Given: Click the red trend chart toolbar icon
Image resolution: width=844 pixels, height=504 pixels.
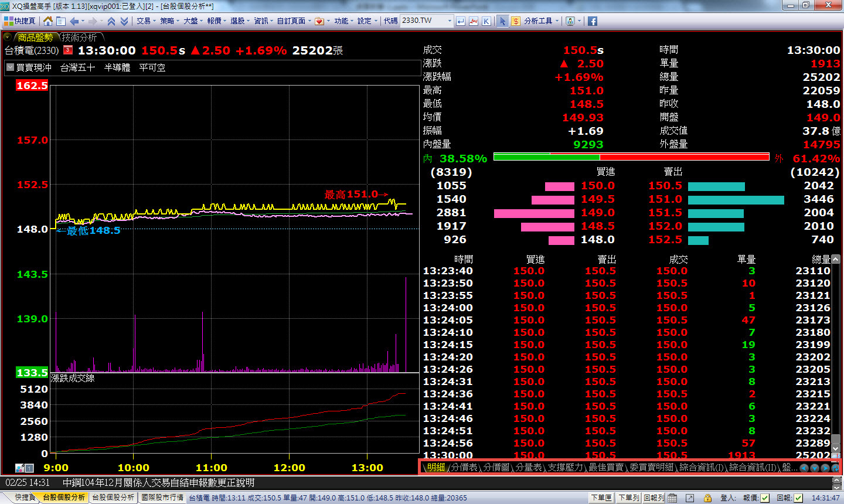Looking at the screenshot, I should (x=474, y=21).
